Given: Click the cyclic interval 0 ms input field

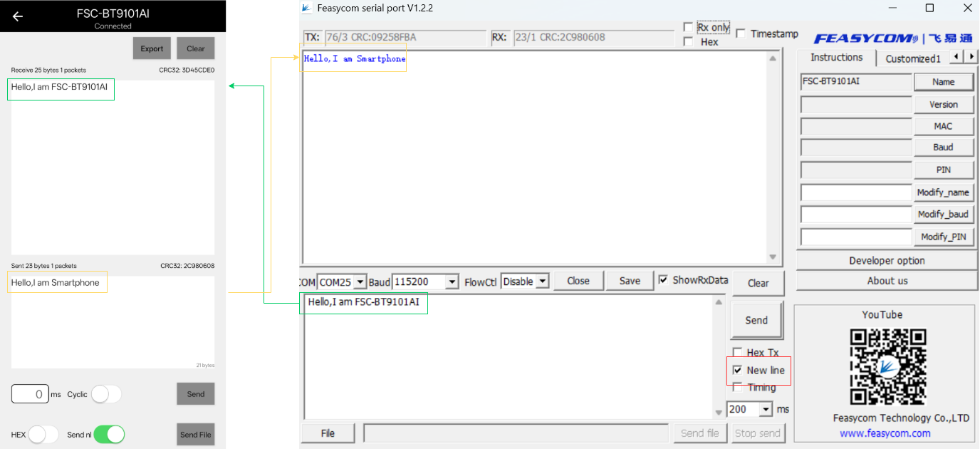Looking at the screenshot, I should pyautogui.click(x=29, y=393).
